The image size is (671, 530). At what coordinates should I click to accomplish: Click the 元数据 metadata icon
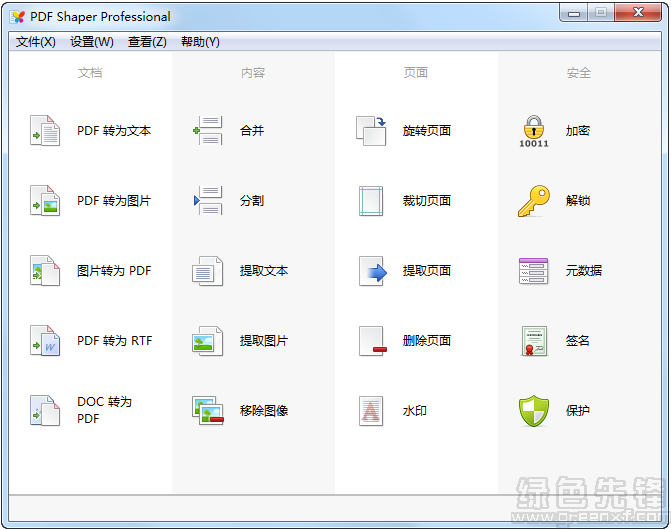point(534,271)
